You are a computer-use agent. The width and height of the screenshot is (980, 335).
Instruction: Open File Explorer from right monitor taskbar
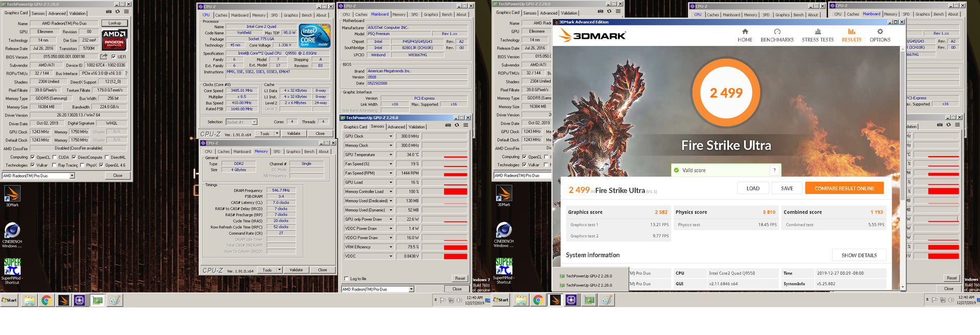[521, 300]
